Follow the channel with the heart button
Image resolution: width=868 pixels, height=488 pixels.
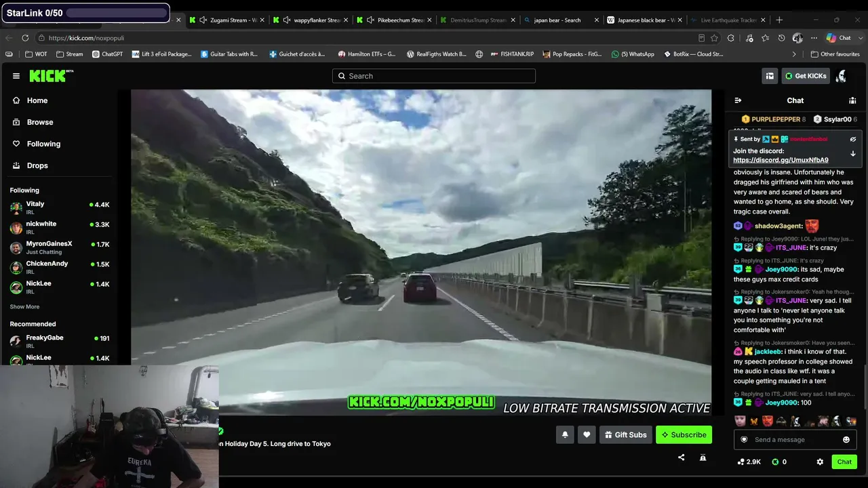tap(587, 434)
